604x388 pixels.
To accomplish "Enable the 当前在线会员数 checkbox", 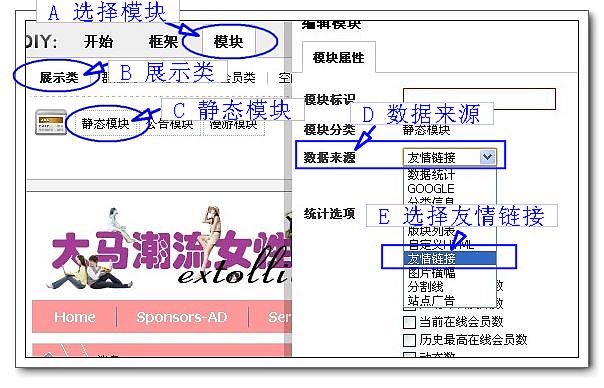I will 409,322.
